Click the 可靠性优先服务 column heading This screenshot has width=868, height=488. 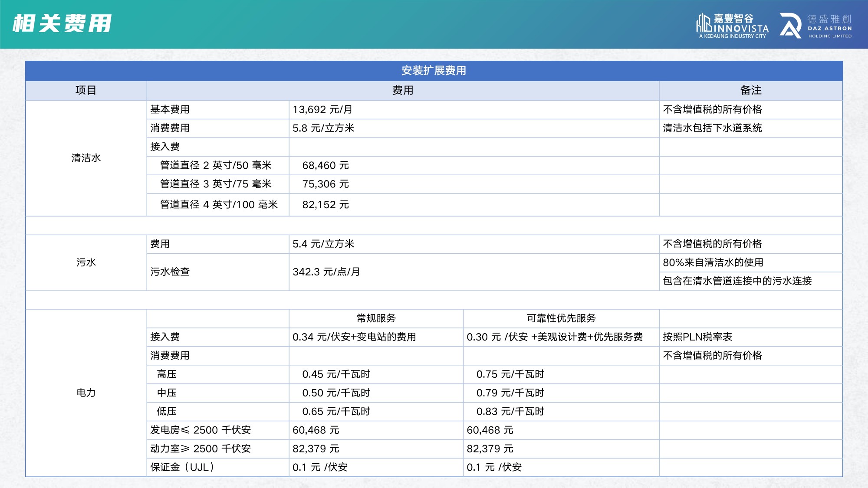tap(561, 318)
